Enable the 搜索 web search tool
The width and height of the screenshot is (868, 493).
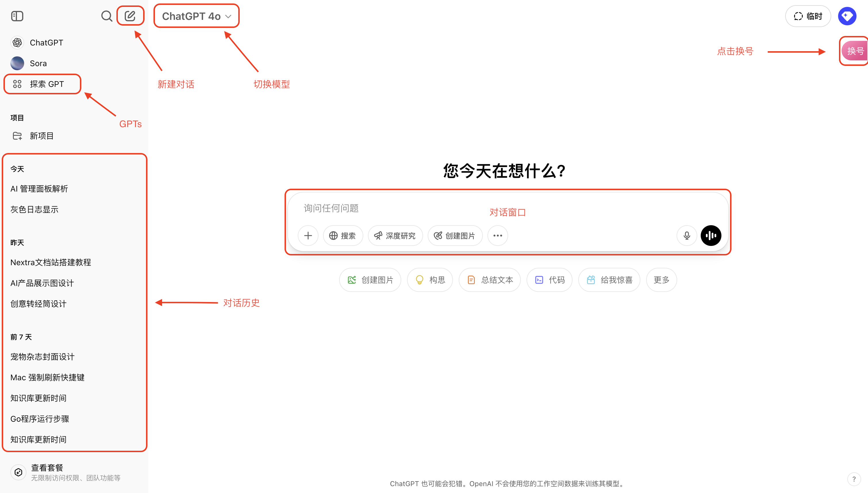point(343,235)
